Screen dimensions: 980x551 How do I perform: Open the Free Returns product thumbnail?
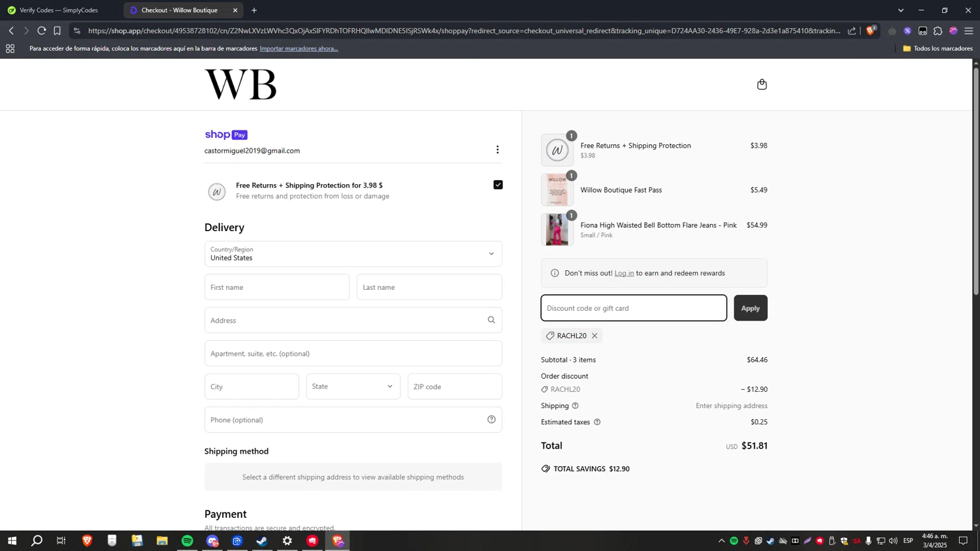pos(557,150)
